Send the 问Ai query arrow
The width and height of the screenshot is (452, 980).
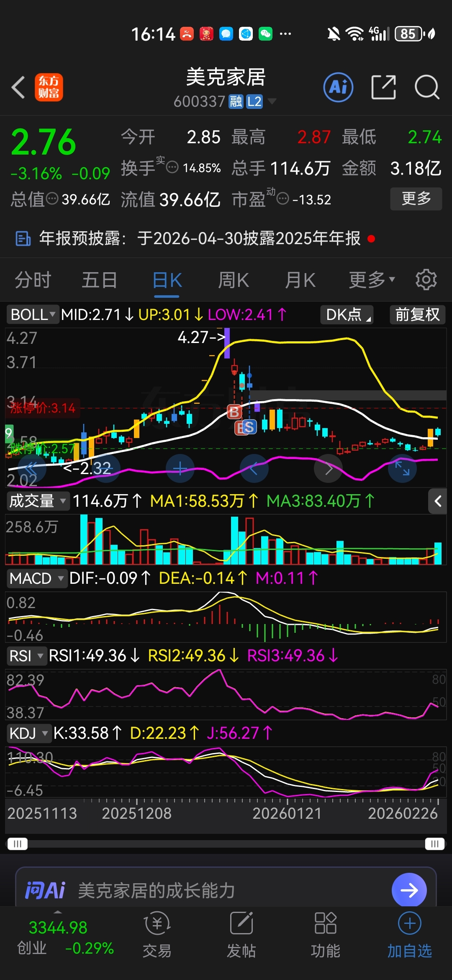tap(409, 890)
